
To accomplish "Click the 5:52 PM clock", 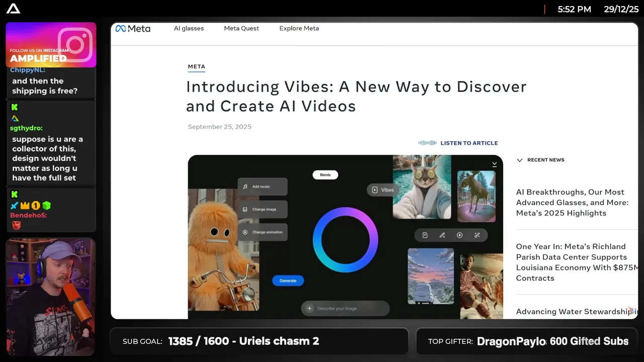I will point(574,9).
